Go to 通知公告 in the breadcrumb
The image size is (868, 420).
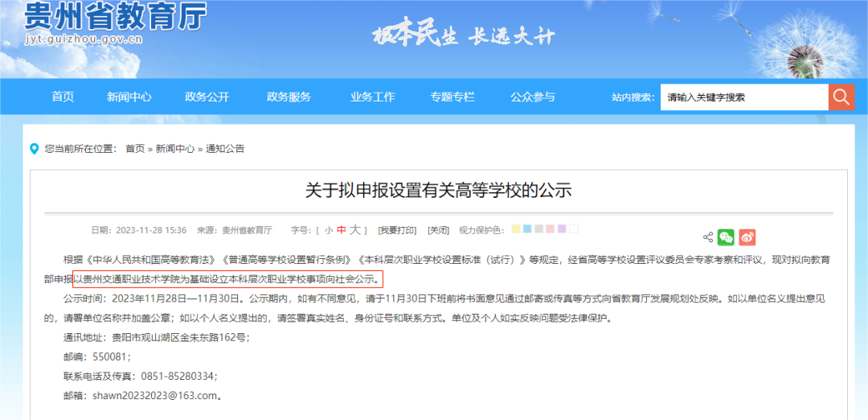pos(225,149)
